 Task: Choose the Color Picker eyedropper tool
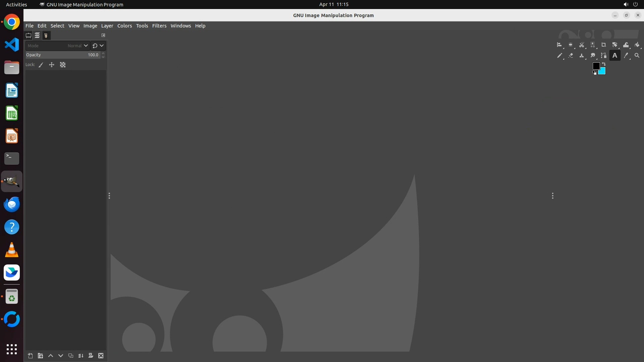tap(626, 56)
